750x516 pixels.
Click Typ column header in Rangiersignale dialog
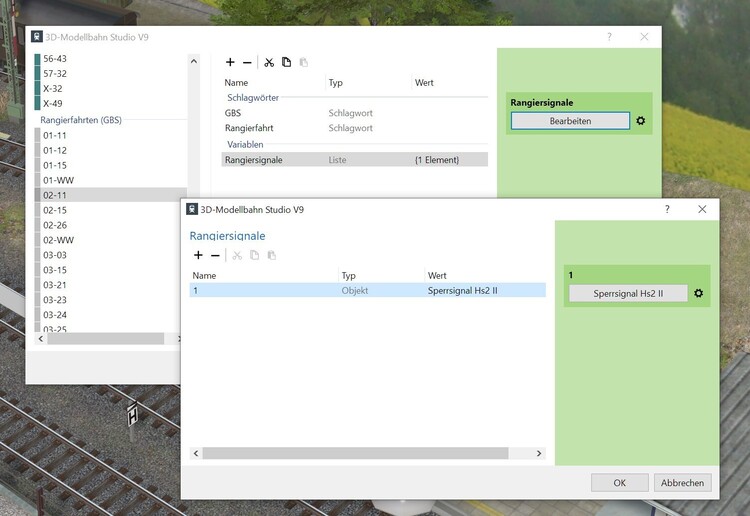tap(381, 275)
